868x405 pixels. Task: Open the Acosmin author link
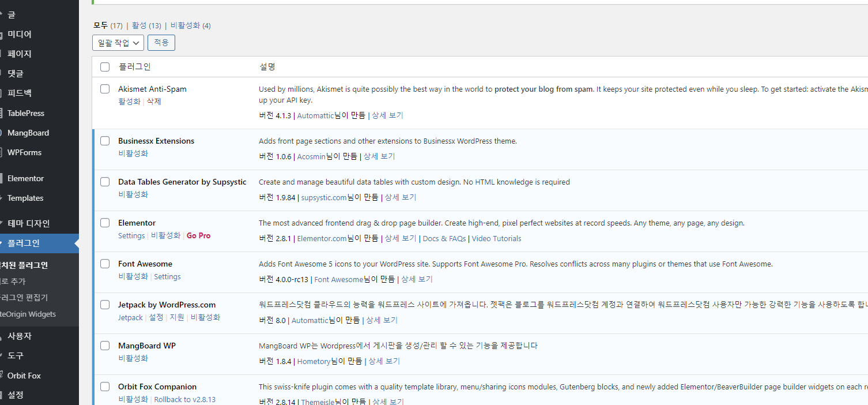[311, 156]
